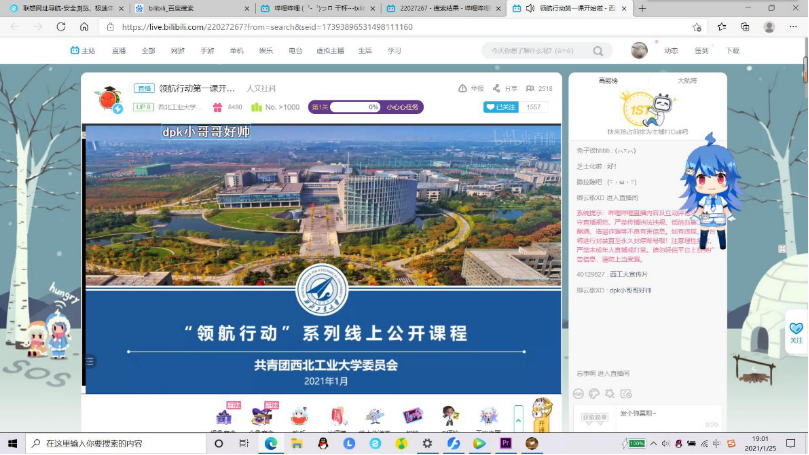Screen dimensions: 809x455
Task: Select 直播 in the top navigation bar
Action: [x=119, y=50]
